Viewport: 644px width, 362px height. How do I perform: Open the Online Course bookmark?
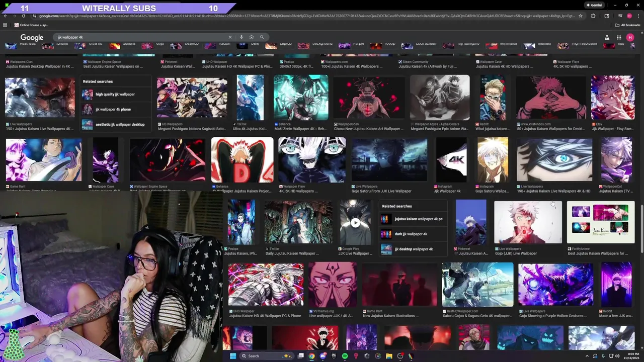coord(31,25)
